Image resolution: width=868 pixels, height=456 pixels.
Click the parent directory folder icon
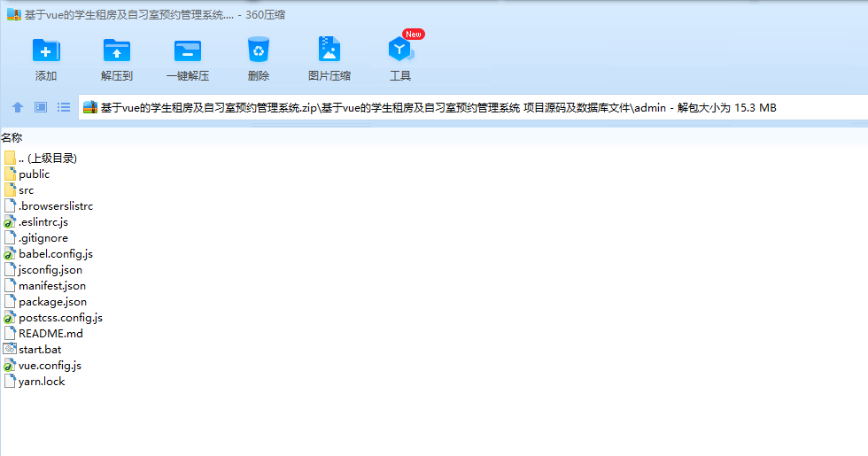(10, 158)
